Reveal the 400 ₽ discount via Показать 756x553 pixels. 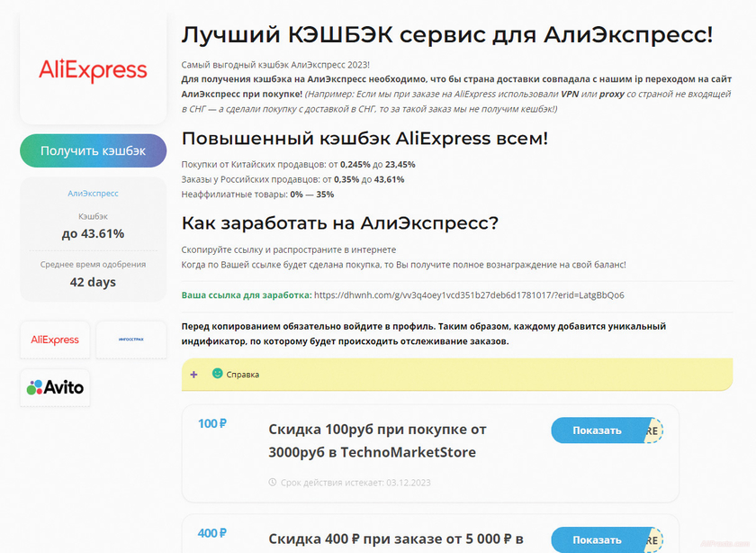tap(597, 539)
